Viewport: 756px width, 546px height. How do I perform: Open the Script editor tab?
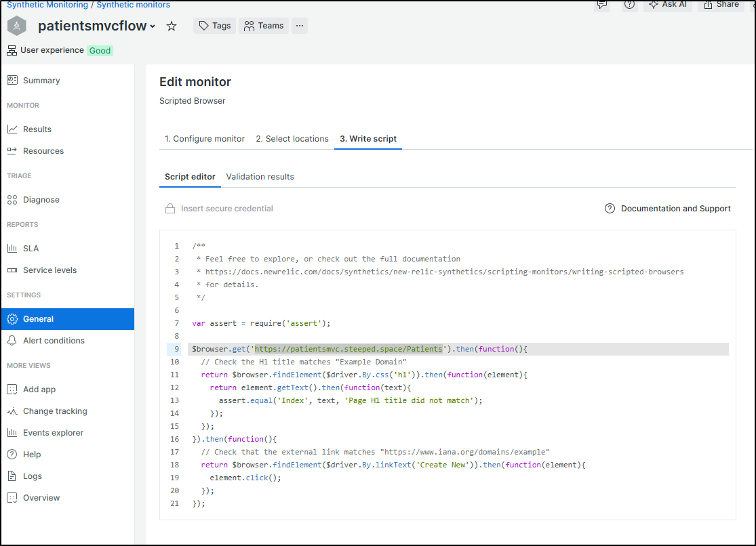click(x=190, y=177)
